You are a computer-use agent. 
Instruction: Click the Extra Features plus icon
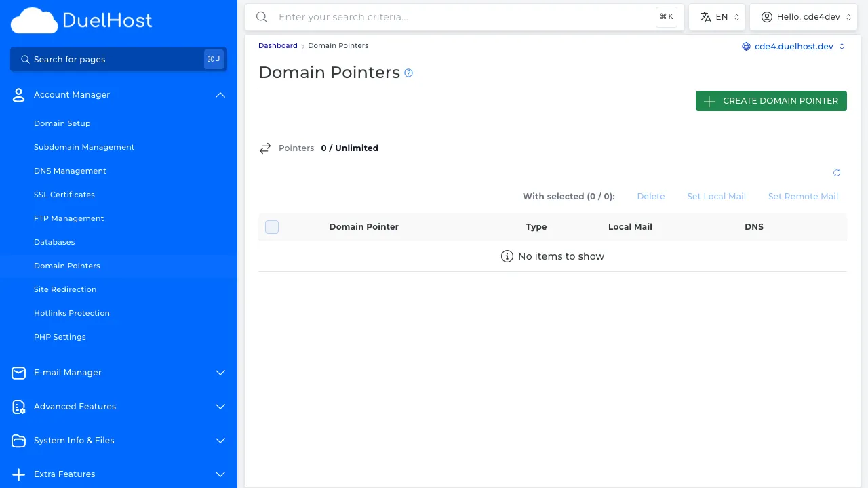tap(18, 474)
